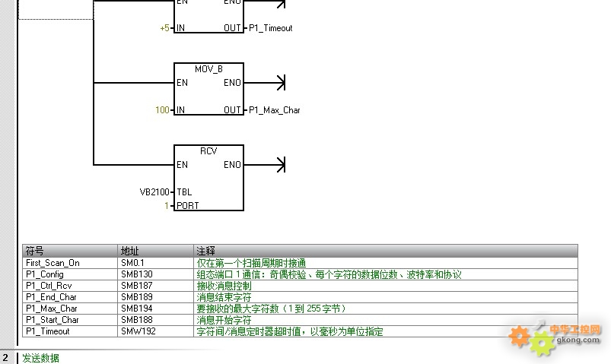Viewport: 611px width, 364px height.
Task: Click the ENO arrow of the MOV_B box
Action: [282, 83]
